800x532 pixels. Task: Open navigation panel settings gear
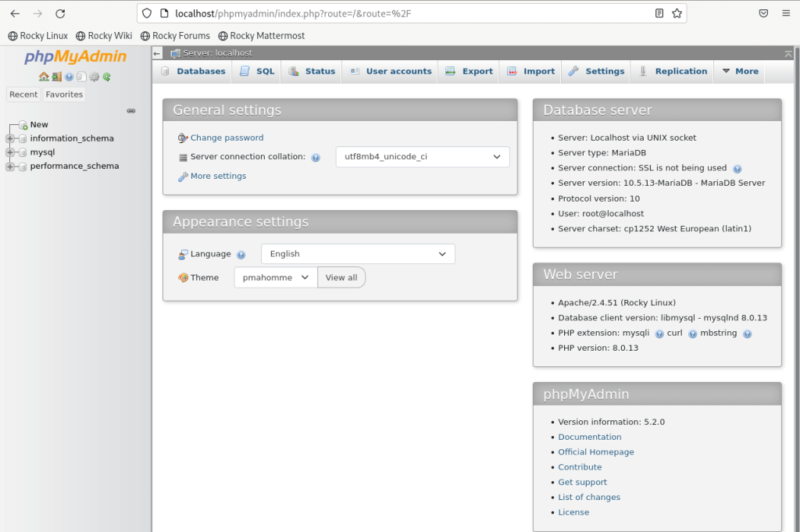click(x=94, y=77)
